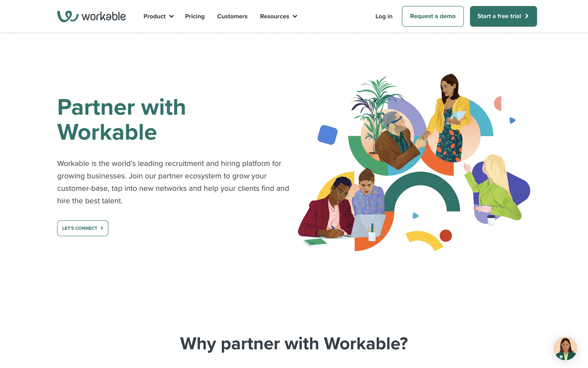The width and height of the screenshot is (588, 368).
Task: Click the Workable swirl logo icon
Action: (68, 16)
